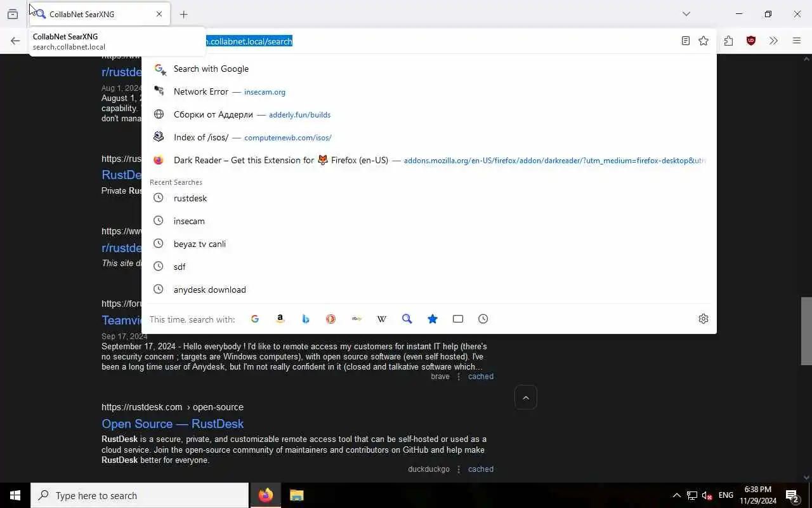The image size is (812, 508).
Task: Search this time with DuckDuckGo icon
Action: pyautogui.click(x=331, y=319)
